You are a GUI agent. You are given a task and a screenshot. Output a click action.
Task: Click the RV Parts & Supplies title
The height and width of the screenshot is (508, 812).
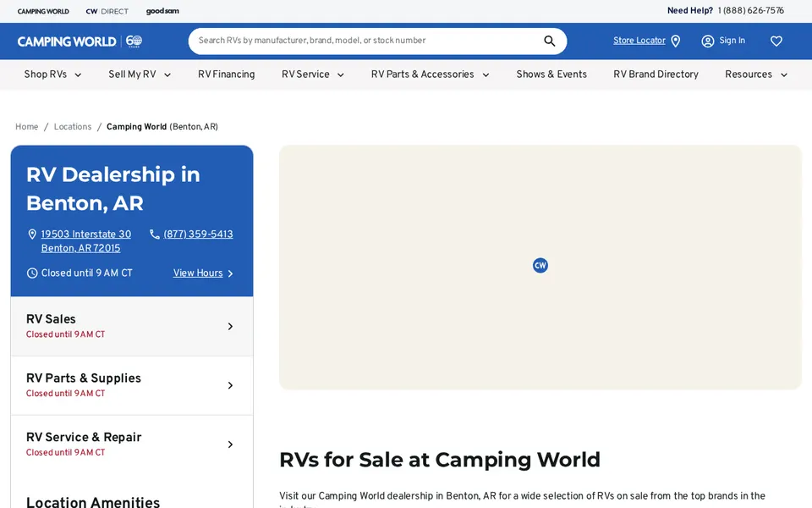click(x=84, y=378)
